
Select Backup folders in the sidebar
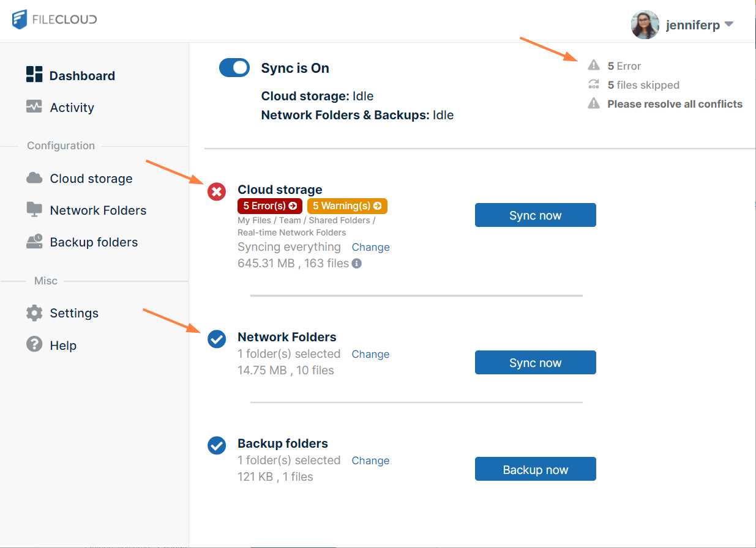pos(94,242)
